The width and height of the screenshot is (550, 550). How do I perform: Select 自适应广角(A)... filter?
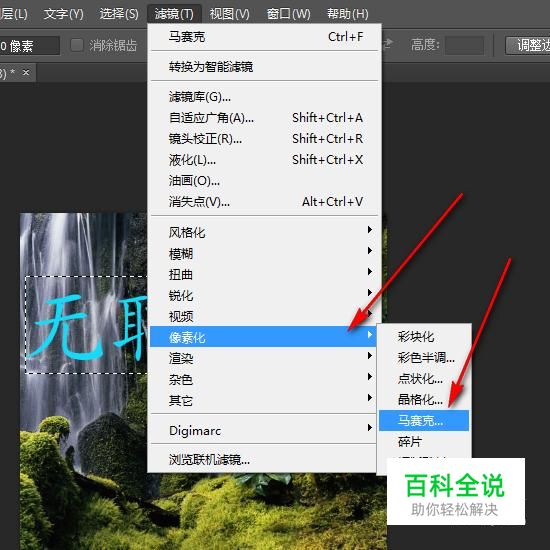[x=265, y=118]
